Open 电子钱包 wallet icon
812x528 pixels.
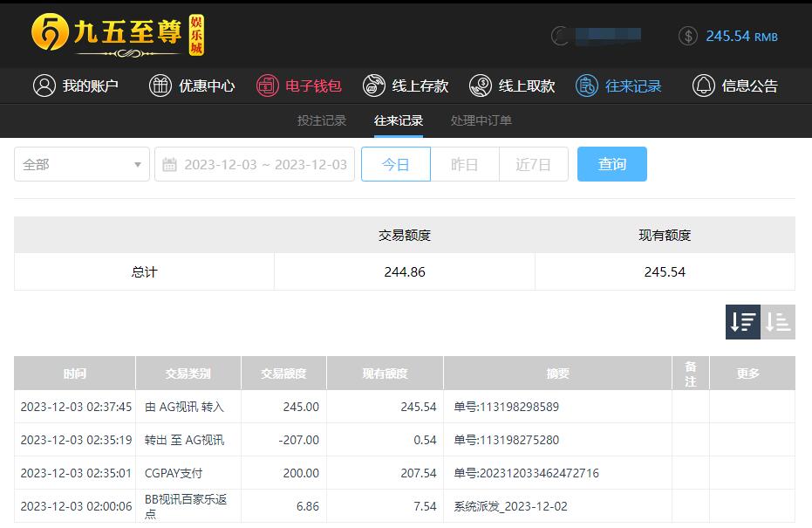[x=268, y=86]
